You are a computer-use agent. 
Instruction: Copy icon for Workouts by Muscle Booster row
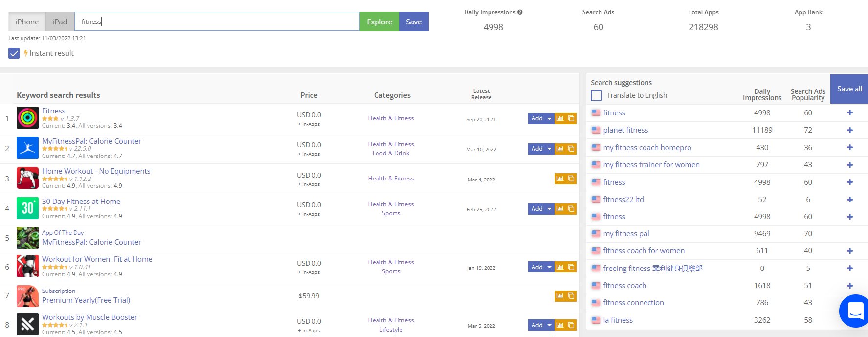pos(571,325)
